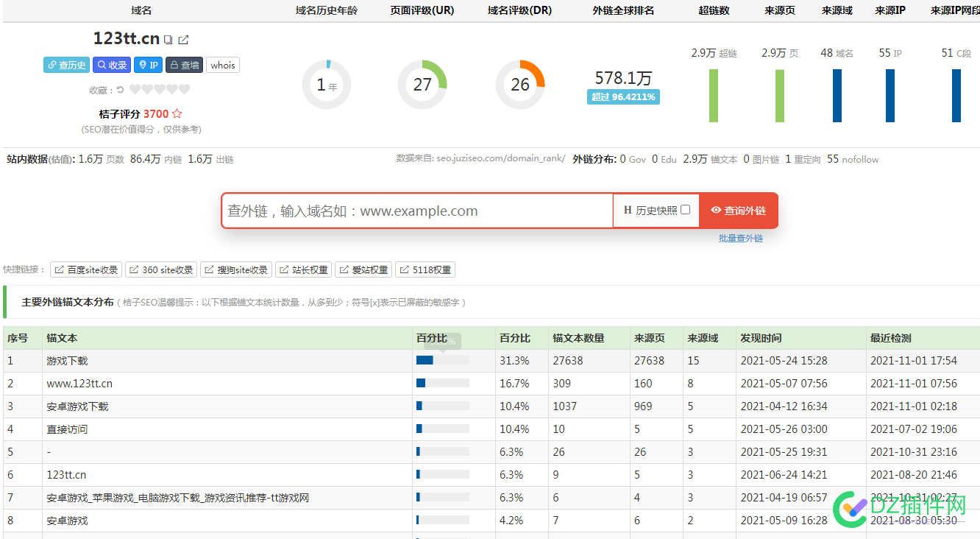Click the 页面评级(UR) header
980x539 pixels.
422,10
